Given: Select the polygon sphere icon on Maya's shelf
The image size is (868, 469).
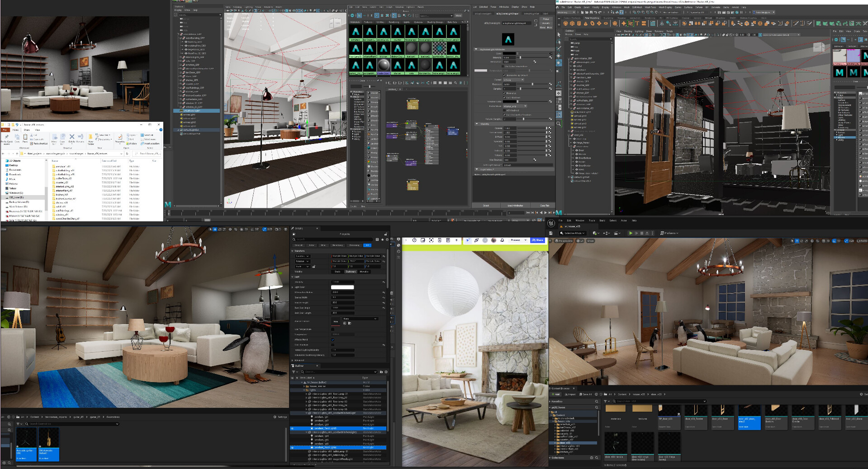Looking at the screenshot, I should click(x=566, y=24).
